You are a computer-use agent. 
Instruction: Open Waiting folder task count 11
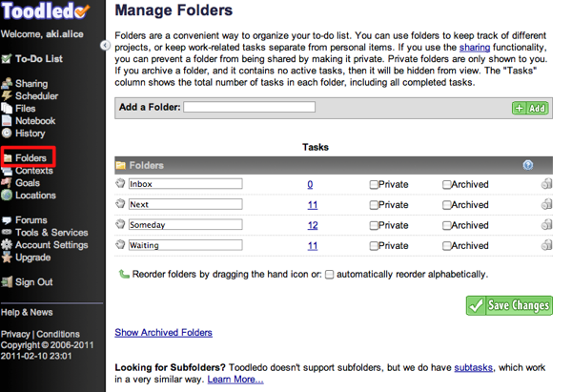[313, 246]
